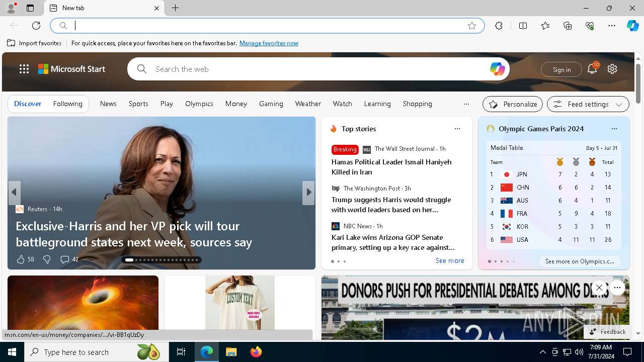Screen dimensions: 644x362
Task: Open a new tab with plus button
Action: [175, 8]
